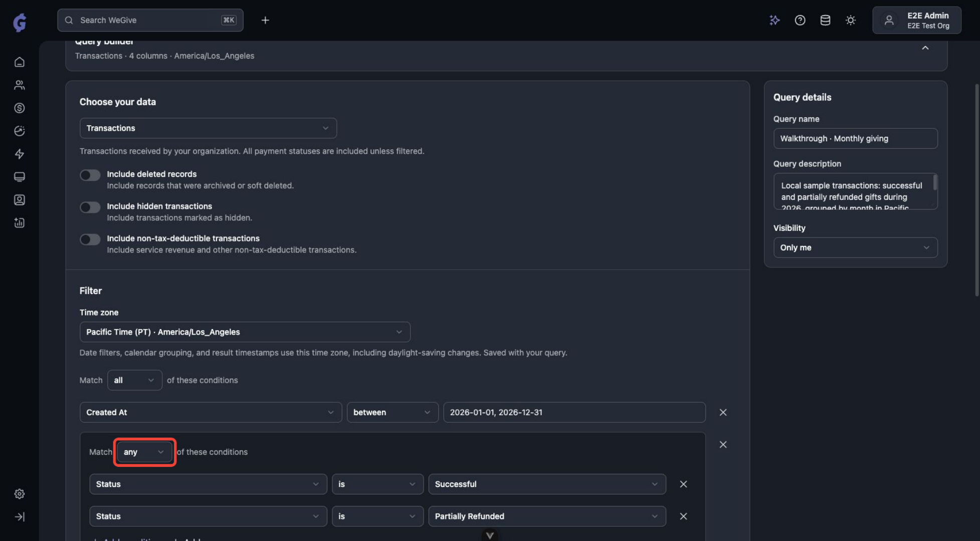This screenshot has width=980, height=541.
Task: Remove the Successful status condition
Action: point(683,484)
